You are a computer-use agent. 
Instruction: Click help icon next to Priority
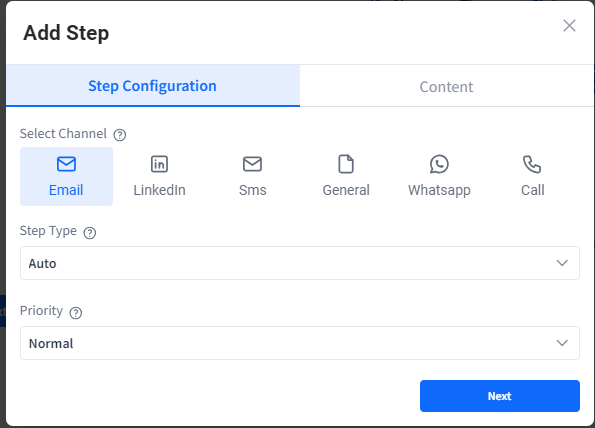(76, 313)
